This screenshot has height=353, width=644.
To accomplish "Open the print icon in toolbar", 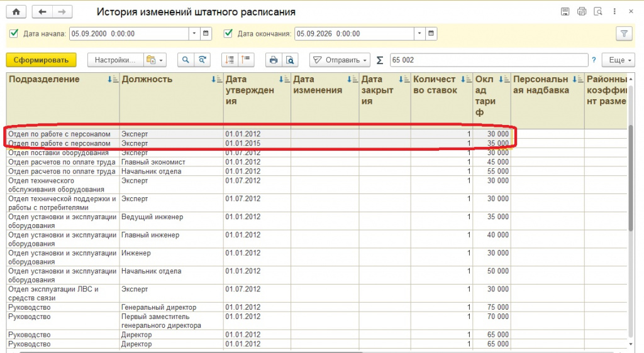I will [274, 60].
